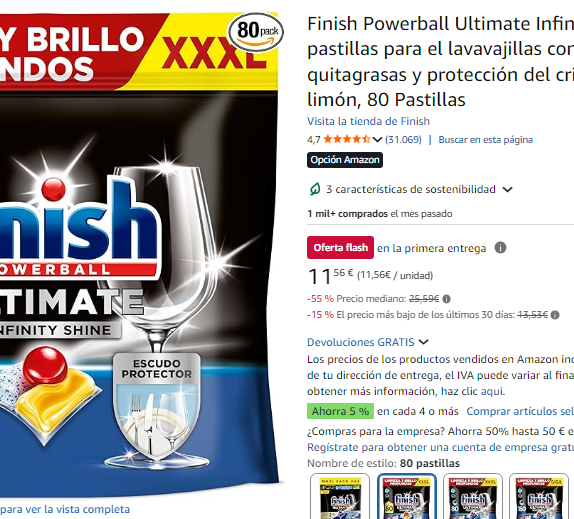The width and height of the screenshot is (574, 519).
Task: Click the 80 pack badge on image
Action: [x=256, y=32]
